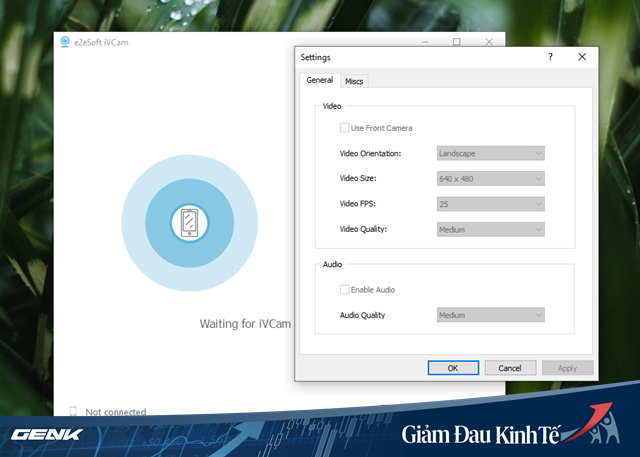Toggle the Enable Audio checkbox
The height and width of the screenshot is (457, 640).
(x=345, y=289)
